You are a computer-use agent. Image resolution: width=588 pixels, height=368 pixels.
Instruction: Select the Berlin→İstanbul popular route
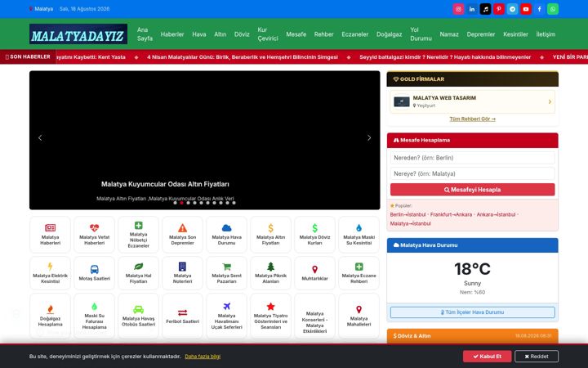point(408,214)
